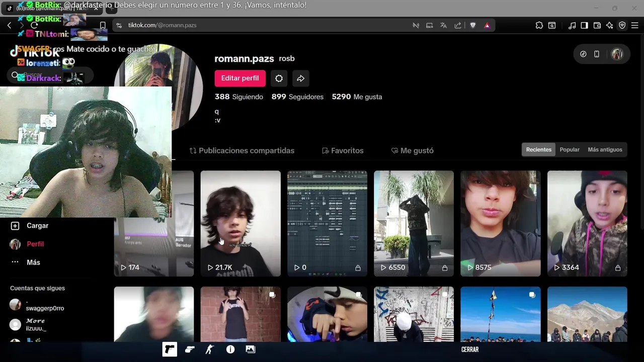This screenshot has height=362, width=644.
Task: Open the 899 Seguidores list
Action: pos(297,97)
